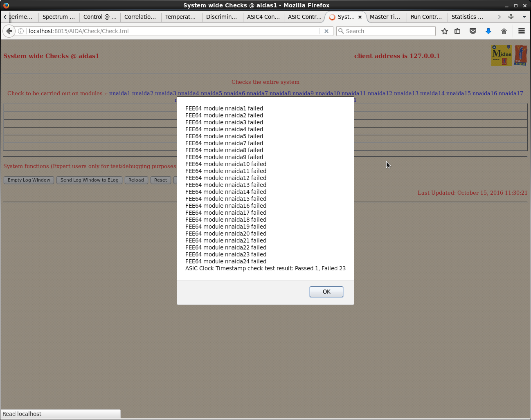Screen dimensions: 531x420
Task: Click the Midas logo image
Action: [x=502, y=55]
